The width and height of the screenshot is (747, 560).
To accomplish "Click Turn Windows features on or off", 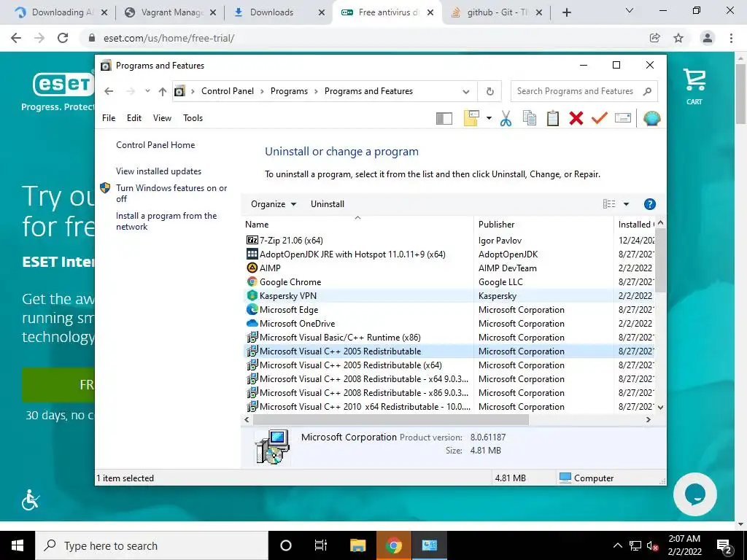I will pos(171,193).
